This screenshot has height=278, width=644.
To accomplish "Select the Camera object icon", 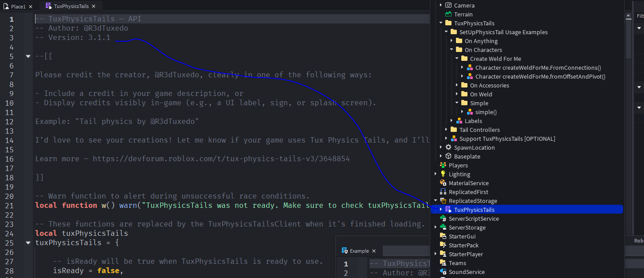I will (448, 5).
